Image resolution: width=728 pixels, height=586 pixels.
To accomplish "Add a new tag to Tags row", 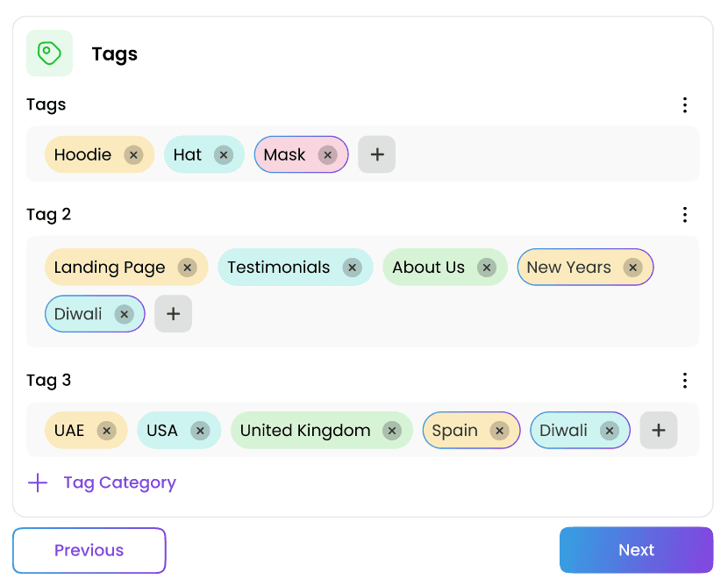I will (x=377, y=155).
